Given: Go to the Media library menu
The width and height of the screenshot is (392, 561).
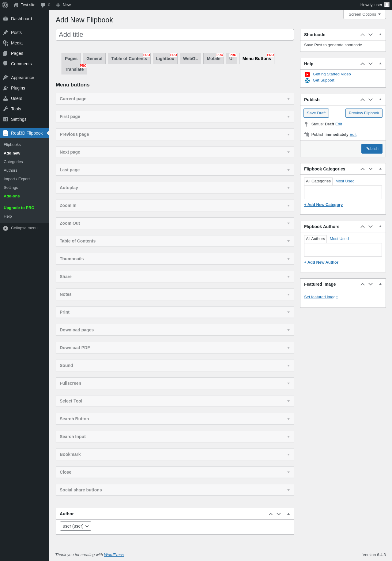Looking at the screenshot, I should (x=24, y=43).
